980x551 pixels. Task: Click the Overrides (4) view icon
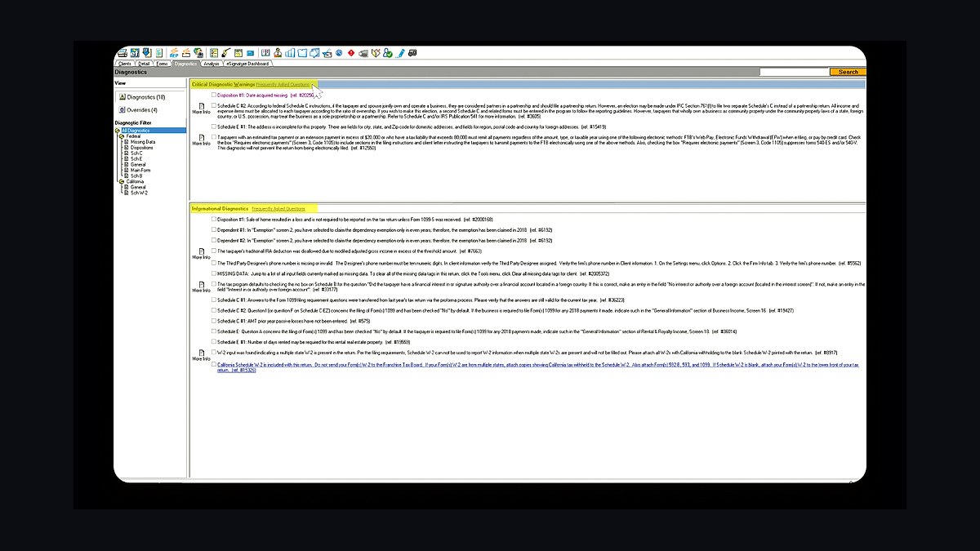pyautogui.click(x=122, y=109)
